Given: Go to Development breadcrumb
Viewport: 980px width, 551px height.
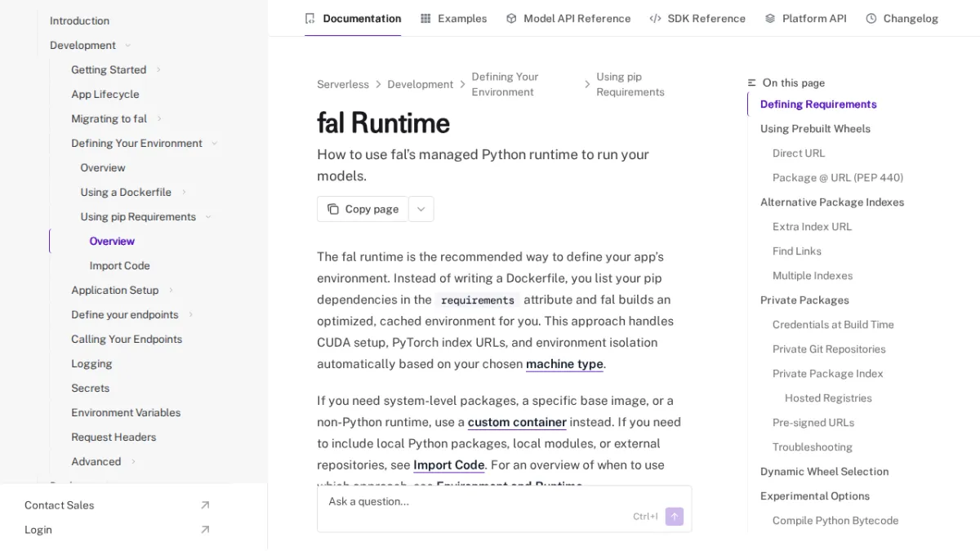Looking at the screenshot, I should (x=421, y=85).
